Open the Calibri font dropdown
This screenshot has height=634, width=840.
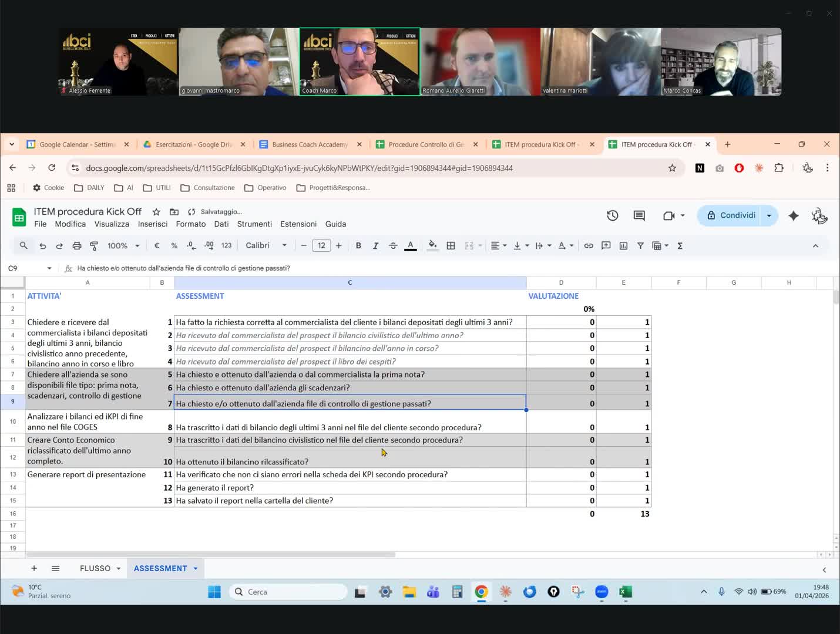click(266, 246)
